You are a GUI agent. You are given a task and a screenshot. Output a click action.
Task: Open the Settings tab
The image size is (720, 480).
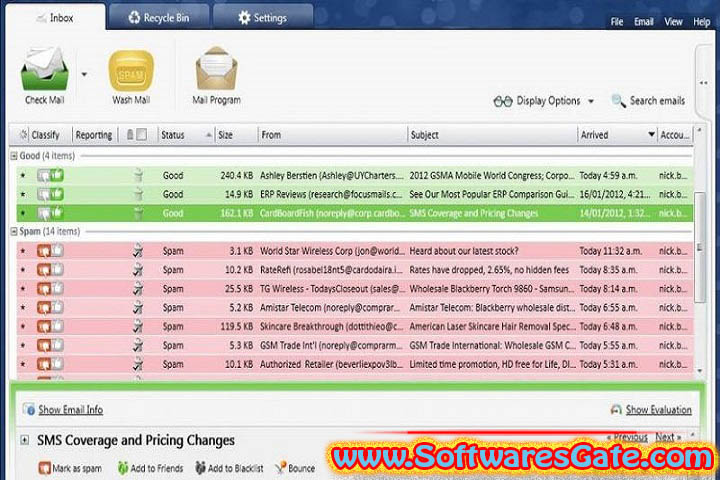263,18
